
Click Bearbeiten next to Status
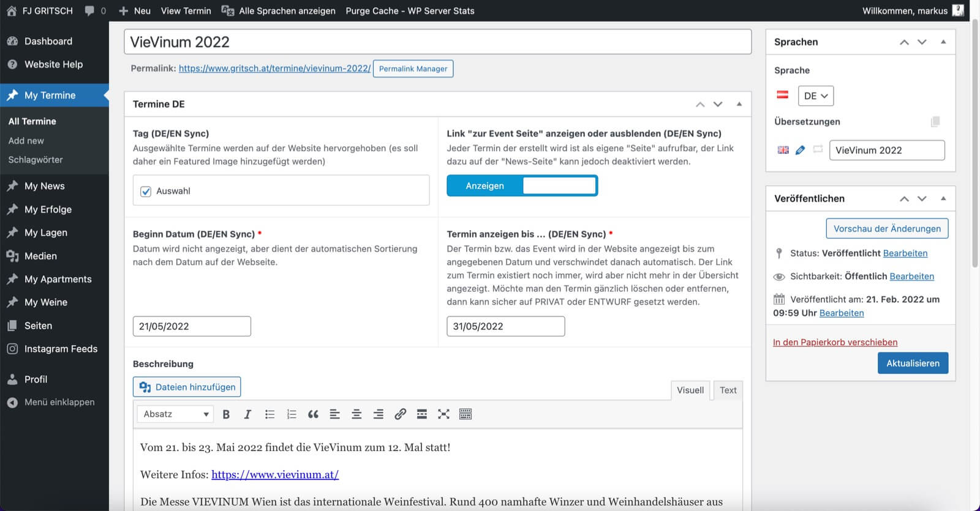point(905,253)
